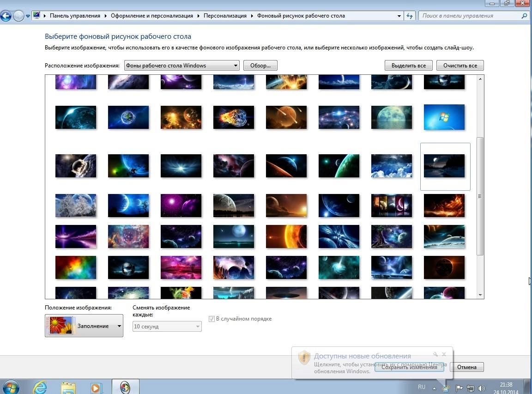The width and height of the screenshot is (532, 394).
Task: Open the recent pages arrow beside navigation buttons
Action: (x=28, y=16)
